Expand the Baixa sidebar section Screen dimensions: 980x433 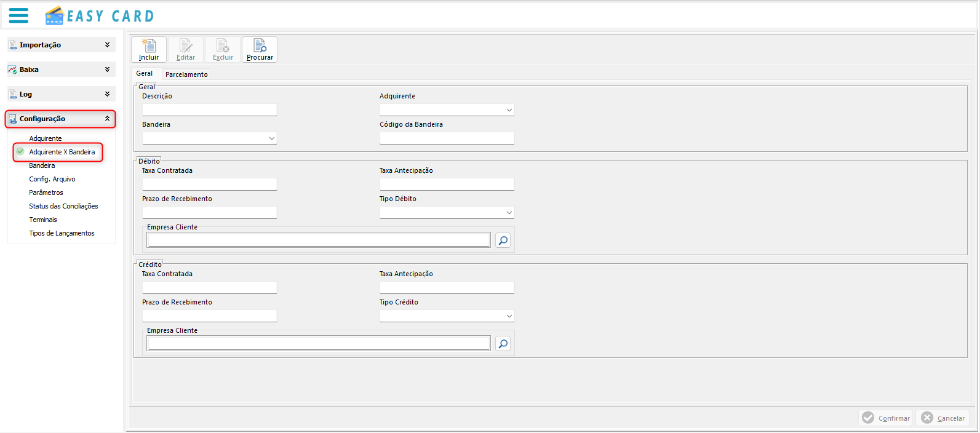(107, 70)
